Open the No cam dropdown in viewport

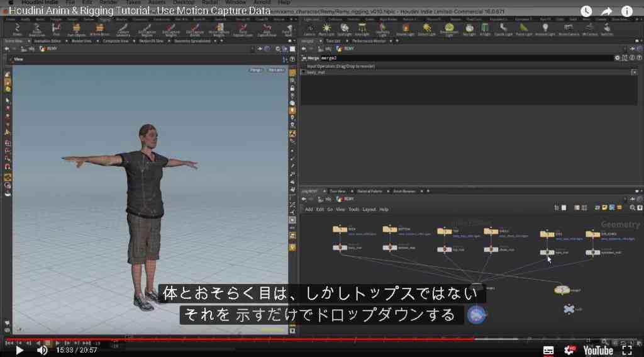coord(276,71)
